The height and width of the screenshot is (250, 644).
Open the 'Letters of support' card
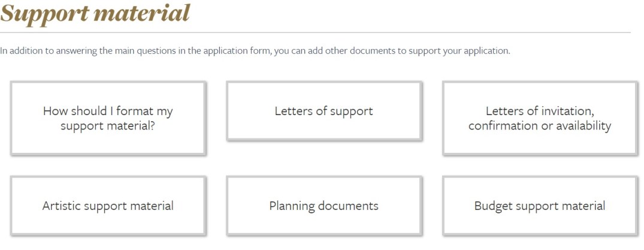(323, 111)
